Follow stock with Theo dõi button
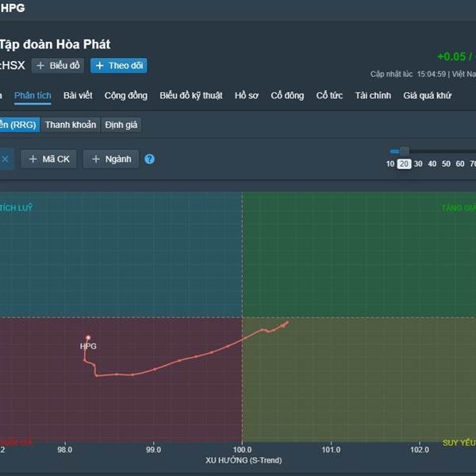The height and width of the screenshot is (476, 476). tap(119, 66)
